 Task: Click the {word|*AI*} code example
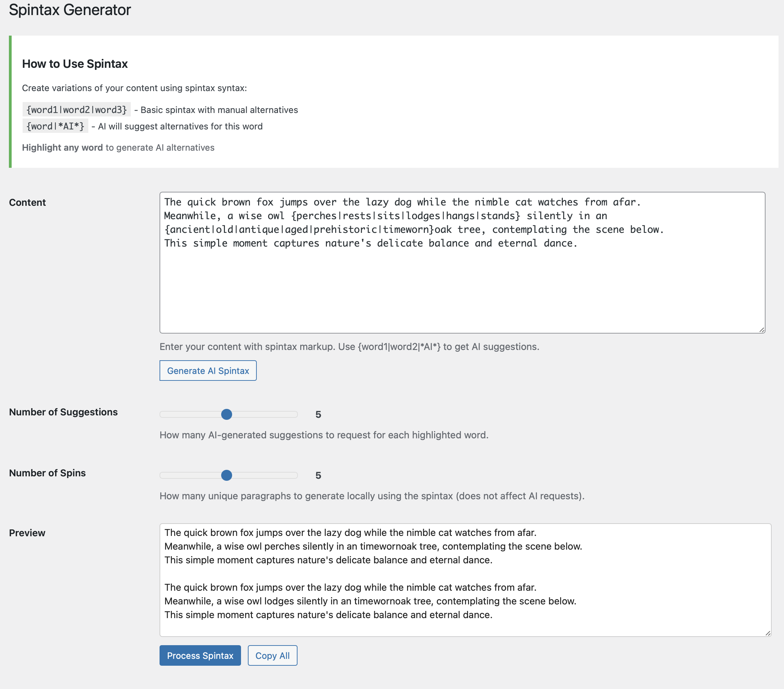(55, 126)
